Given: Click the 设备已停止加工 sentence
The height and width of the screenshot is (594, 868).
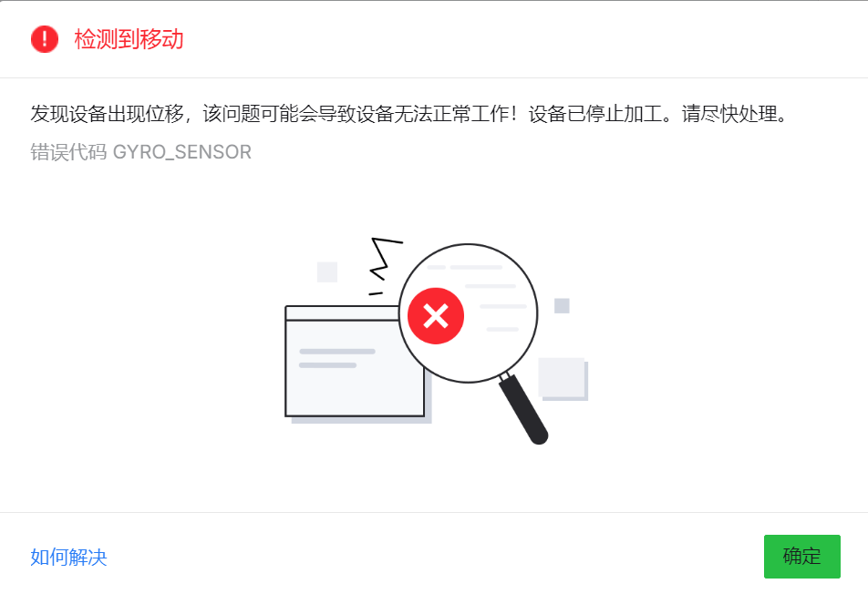Looking at the screenshot, I should 595,114.
